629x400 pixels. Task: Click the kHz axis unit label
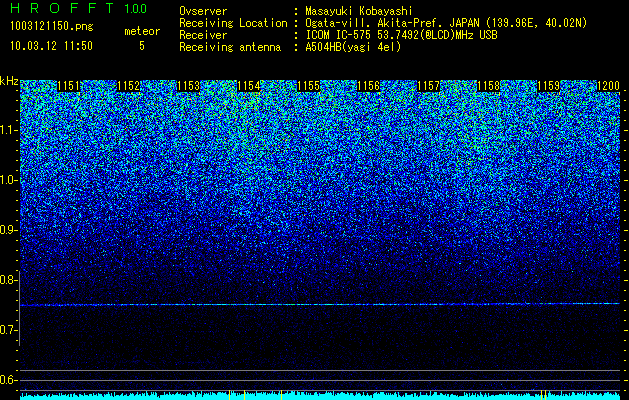(9, 81)
